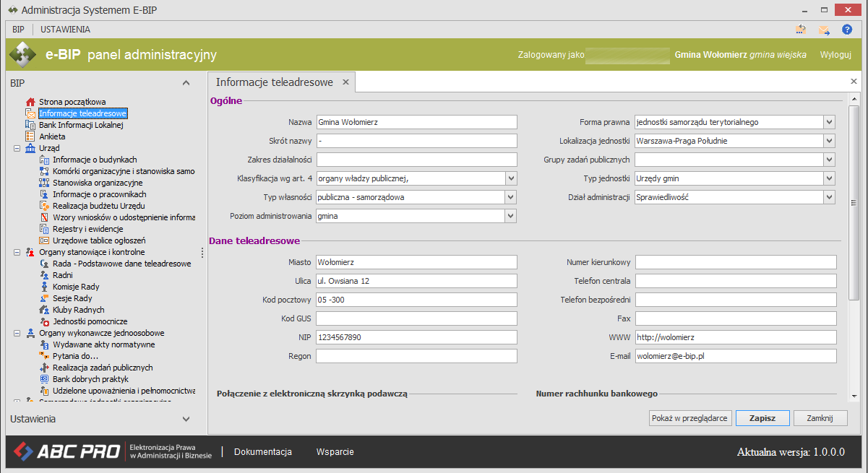Click the Wydawane akty normatywne icon
Viewport: 868px width, 473px height.
44,344
